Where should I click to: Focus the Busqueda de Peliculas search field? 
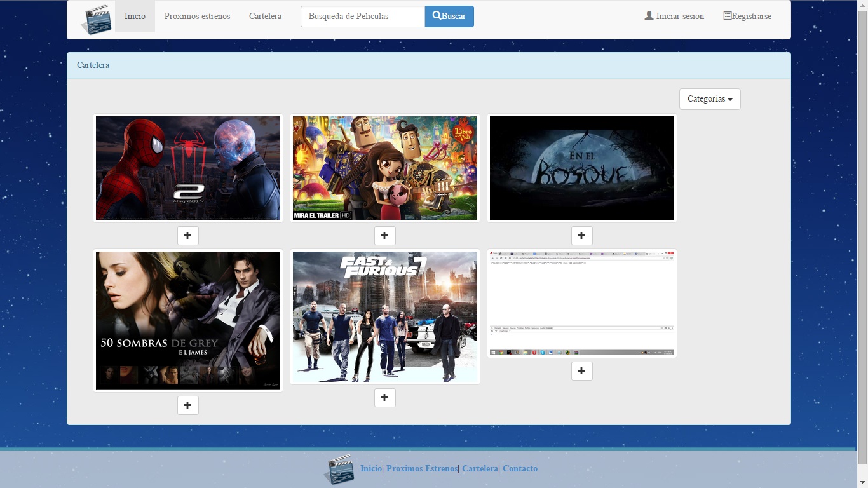(x=363, y=17)
